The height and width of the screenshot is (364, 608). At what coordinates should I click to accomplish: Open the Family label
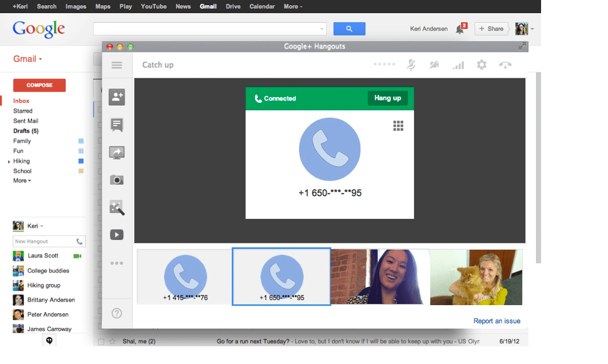[x=22, y=141]
